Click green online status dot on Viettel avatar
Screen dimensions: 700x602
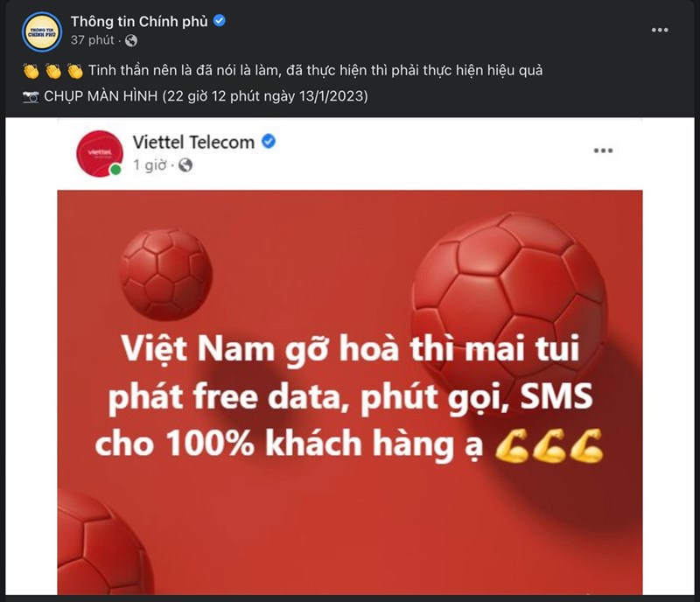(115, 170)
